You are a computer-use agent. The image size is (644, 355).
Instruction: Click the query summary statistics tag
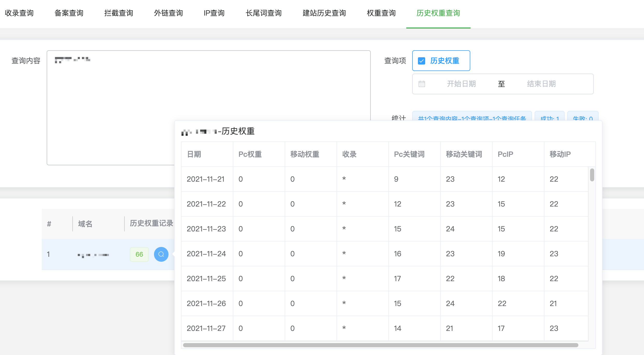pos(472,116)
